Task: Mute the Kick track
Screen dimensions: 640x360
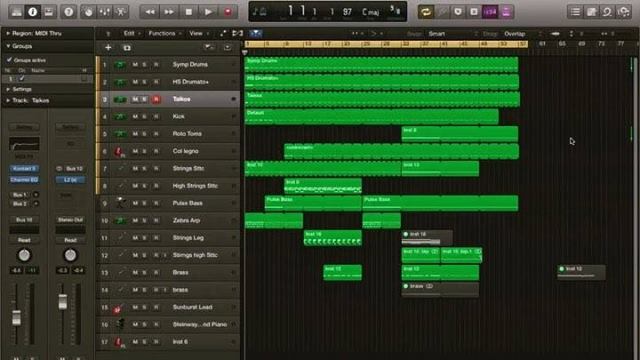Action: point(135,116)
